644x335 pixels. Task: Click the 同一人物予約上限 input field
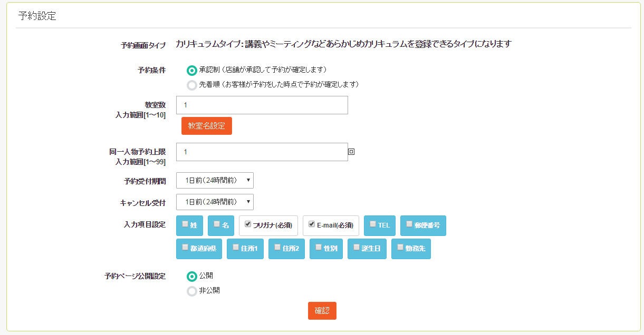(262, 152)
